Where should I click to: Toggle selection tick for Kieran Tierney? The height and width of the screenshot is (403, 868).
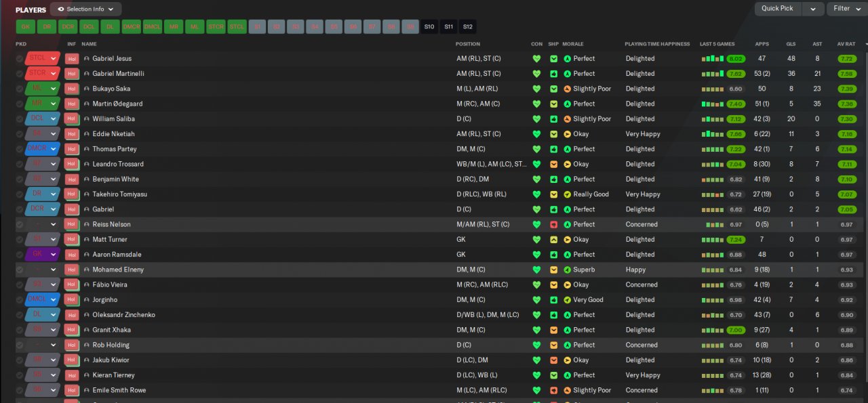(x=20, y=375)
